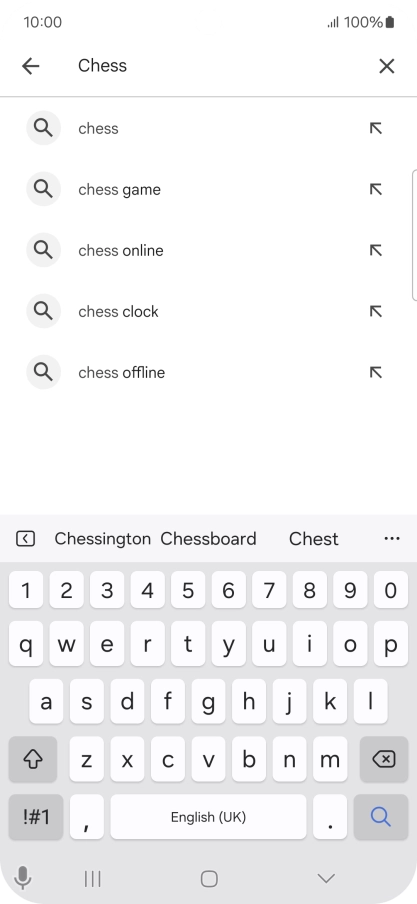The width and height of the screenshot is (417, 904).
Task: Clear the search text with X icon
Action: [x=386, y=66]
